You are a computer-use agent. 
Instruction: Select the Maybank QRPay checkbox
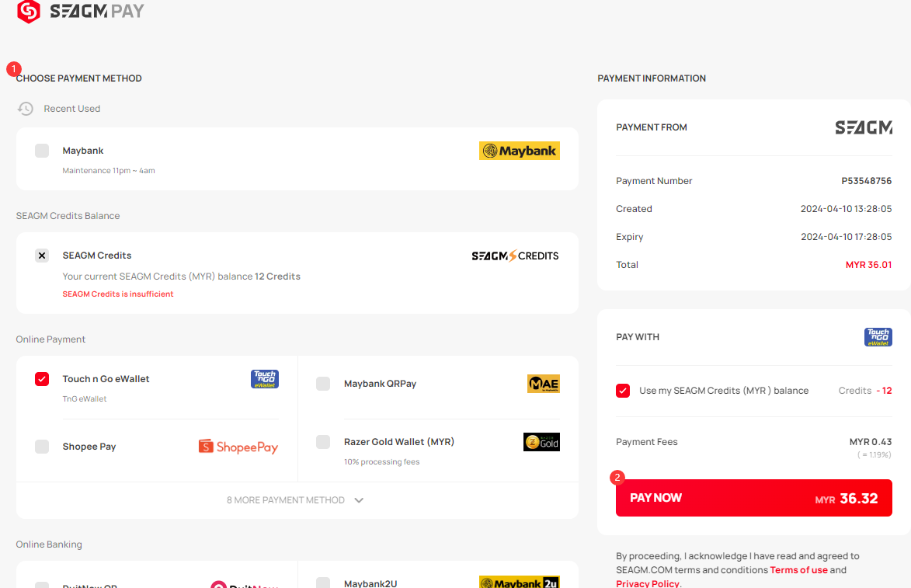coord(323,384)
